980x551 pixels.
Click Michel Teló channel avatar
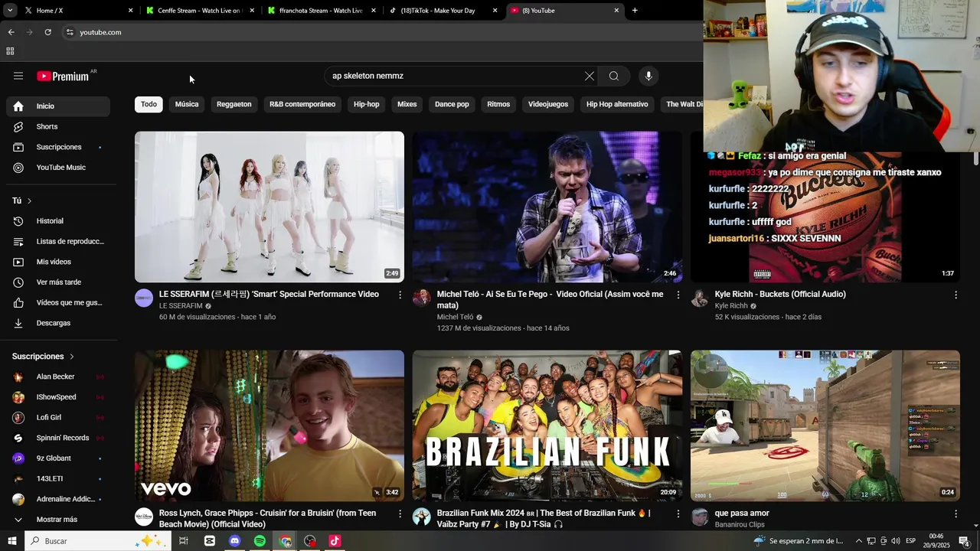coord(422,298)
